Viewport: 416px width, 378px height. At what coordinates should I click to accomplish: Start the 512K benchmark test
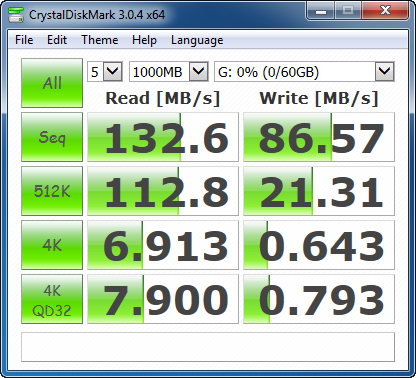click(52, 191)
